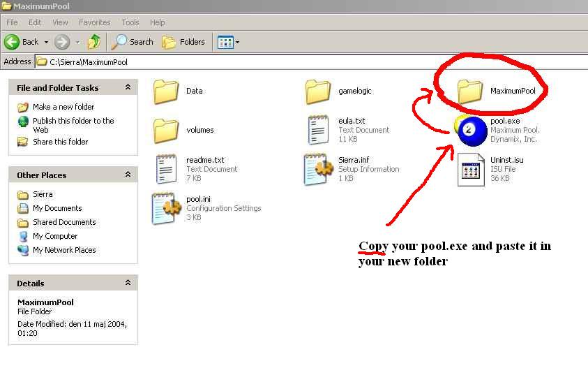Open My Network Places link

[x=64, y=250]
